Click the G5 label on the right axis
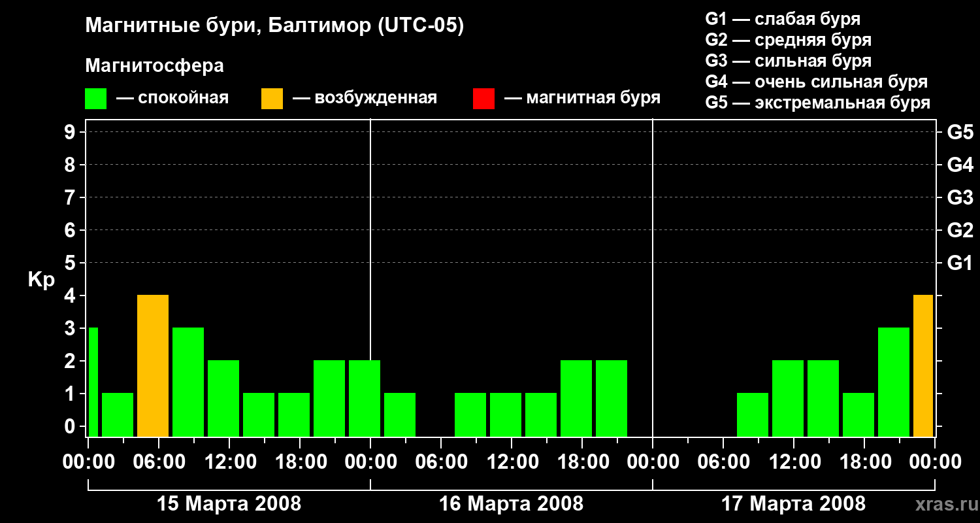The image size is (980, 523). [960, 132]
